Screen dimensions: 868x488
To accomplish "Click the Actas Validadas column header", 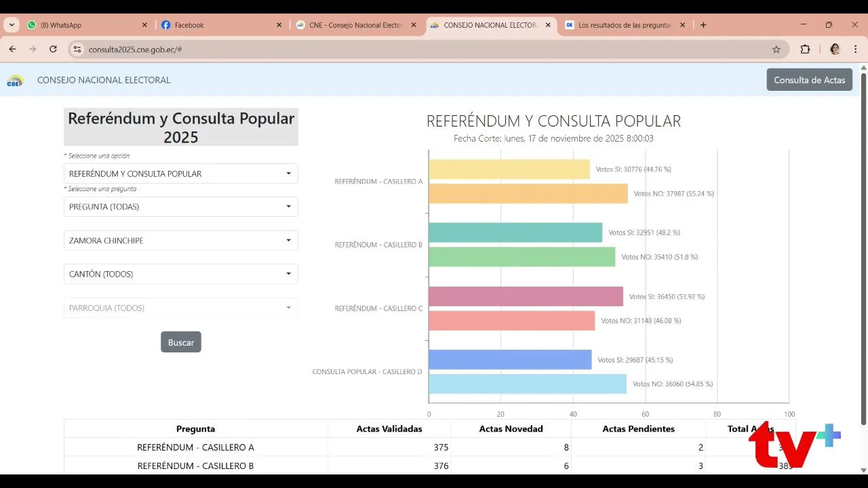I will 389,428.
